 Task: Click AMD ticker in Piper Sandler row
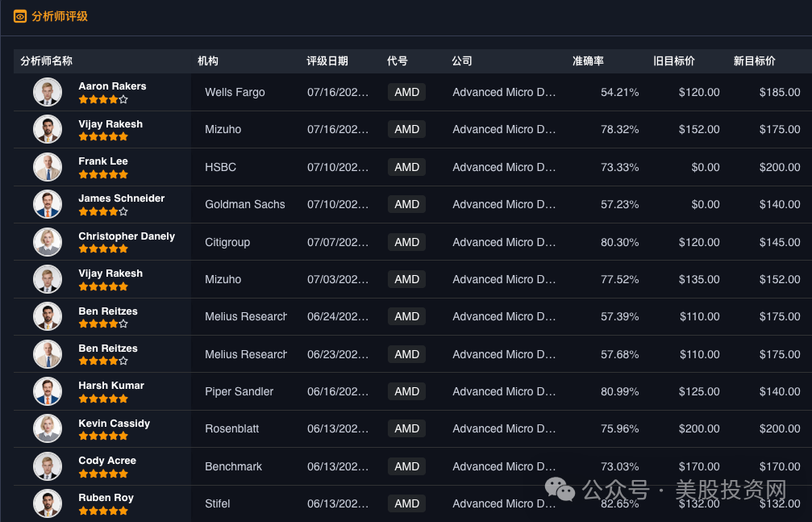point(406,391)
